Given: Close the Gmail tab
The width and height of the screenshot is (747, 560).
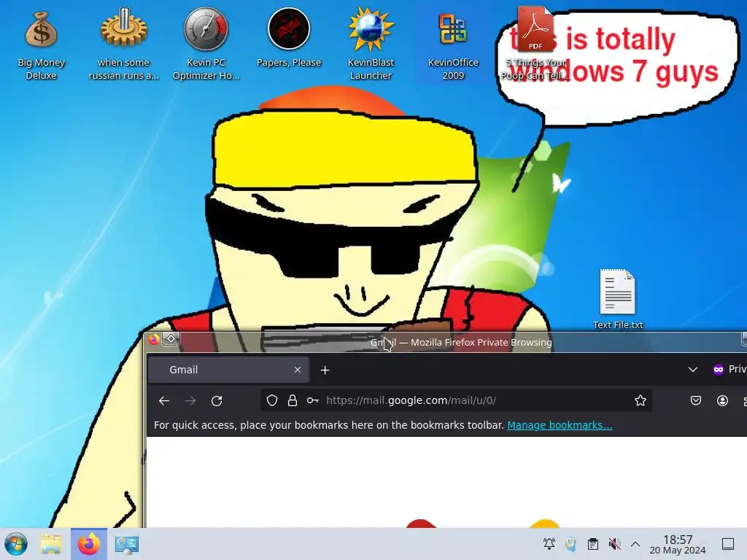Looking at the screenshot, I should pyautogui.click(x=298, y=370).
